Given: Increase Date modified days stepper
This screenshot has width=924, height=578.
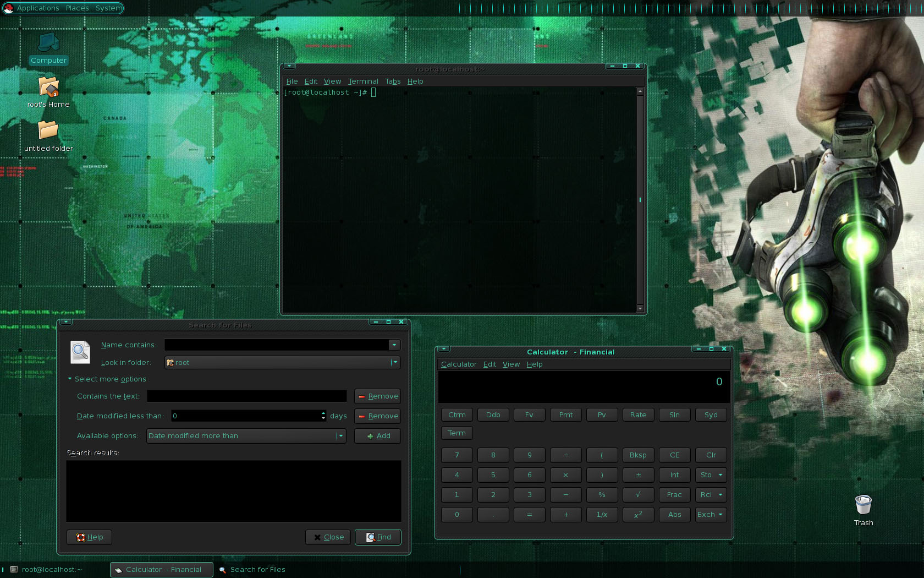Looking at the screenshot, I should (x=323, y=413).
